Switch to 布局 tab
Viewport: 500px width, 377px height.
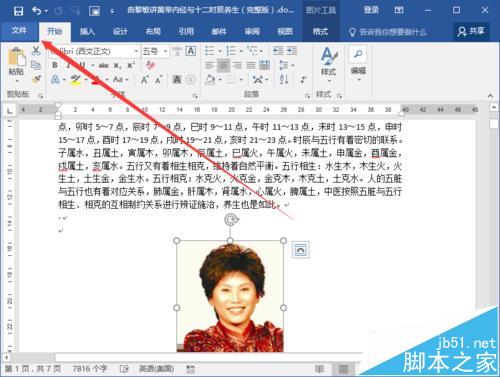pos(153,32)
